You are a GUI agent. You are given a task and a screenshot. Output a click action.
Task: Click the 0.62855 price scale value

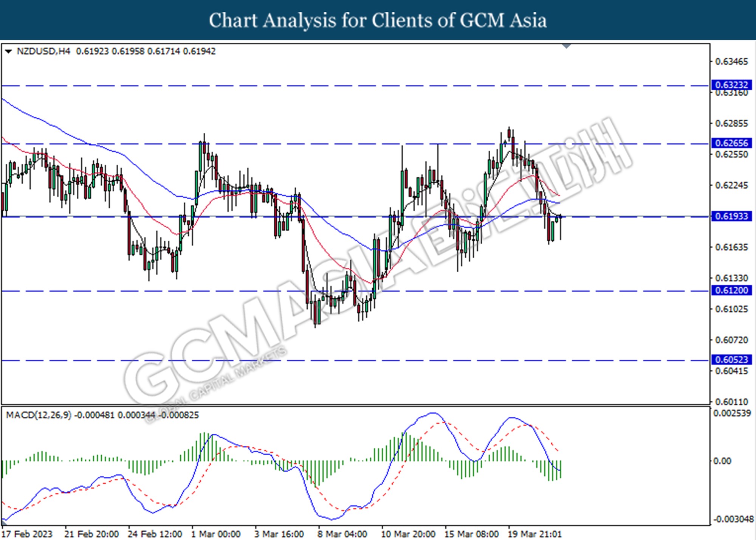coord(731,124)
